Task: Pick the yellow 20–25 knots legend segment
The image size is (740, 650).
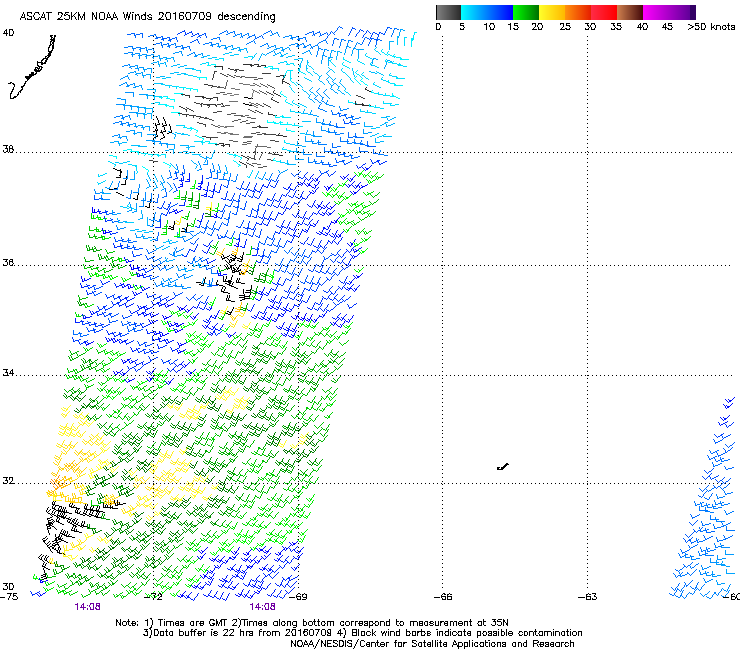Action: [552, 12]
